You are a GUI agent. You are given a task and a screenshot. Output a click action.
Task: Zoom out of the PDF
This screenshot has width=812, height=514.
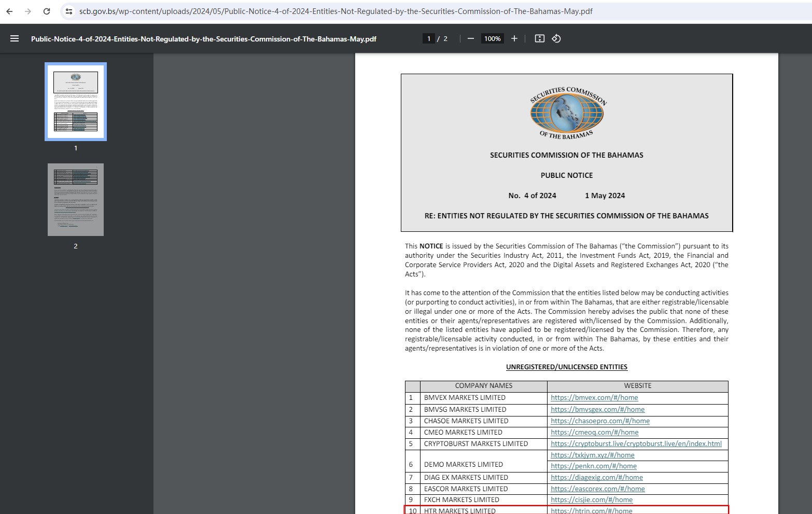tap(471, 38)
